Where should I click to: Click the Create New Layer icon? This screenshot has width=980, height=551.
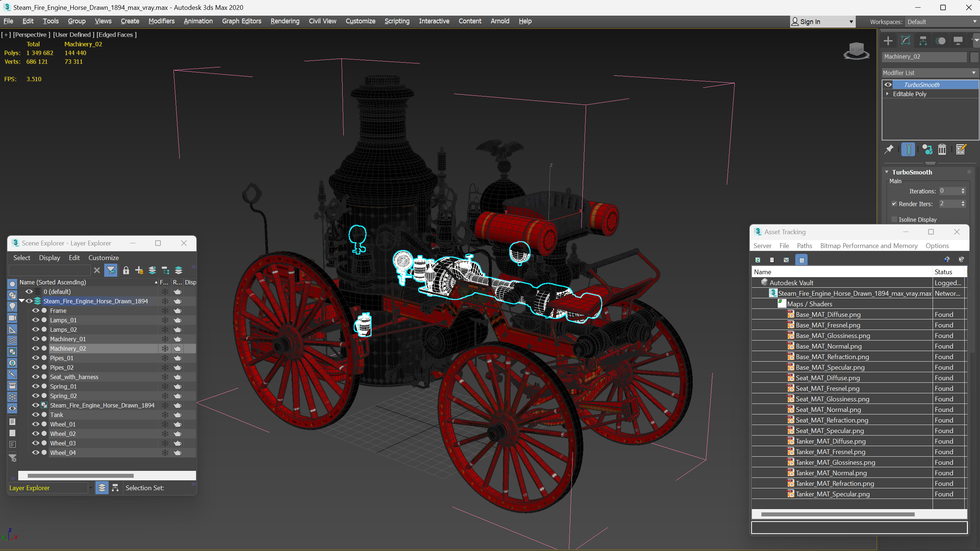[139, 270]
